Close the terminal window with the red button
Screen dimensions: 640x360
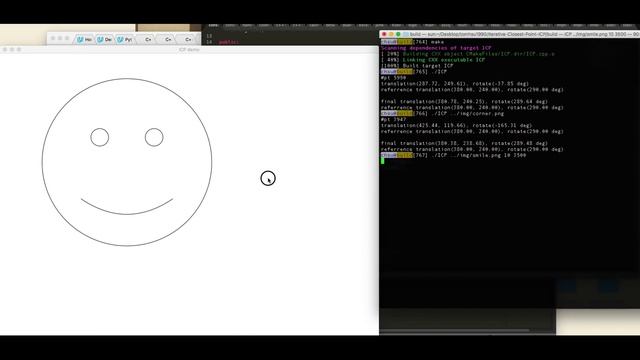pos(384,34)
